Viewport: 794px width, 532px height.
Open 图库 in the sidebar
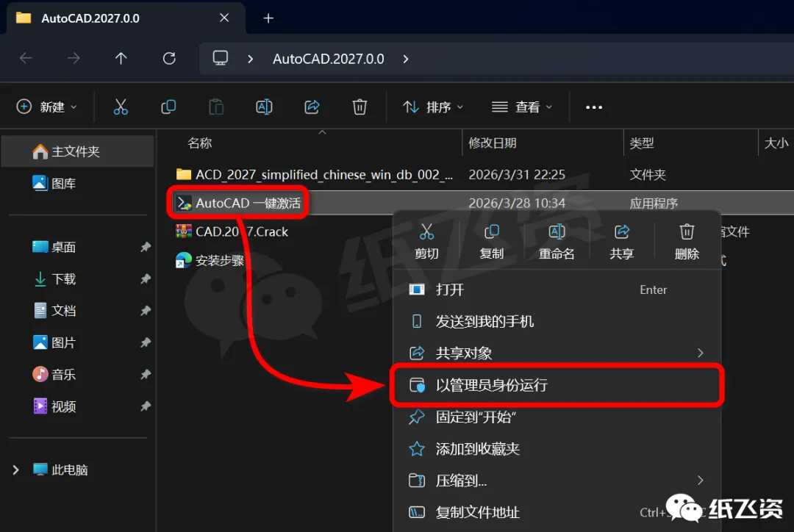[54, 183]
